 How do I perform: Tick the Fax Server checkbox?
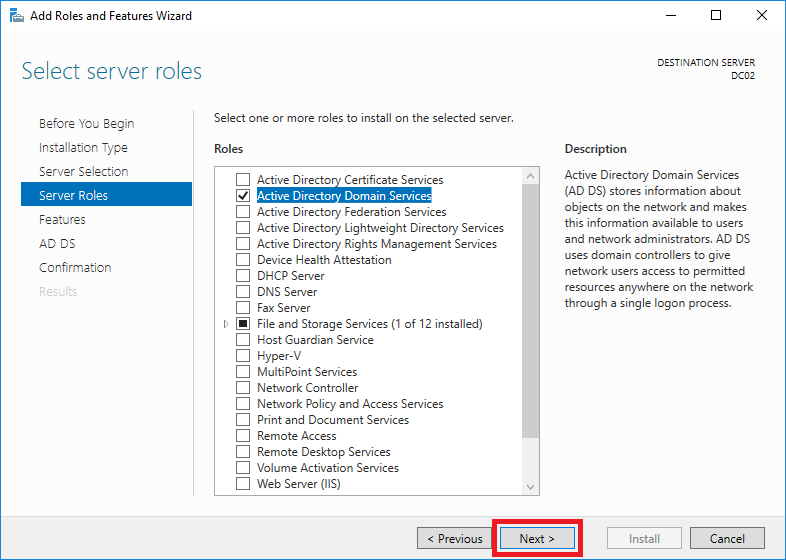coord(243,308)
